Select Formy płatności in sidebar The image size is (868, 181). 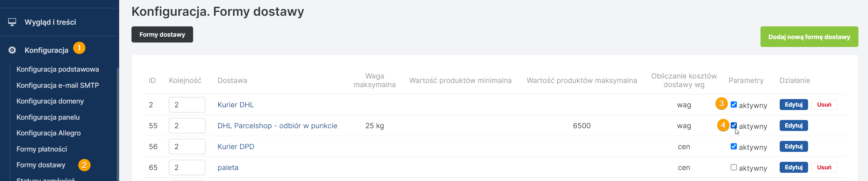click(42, 149)
